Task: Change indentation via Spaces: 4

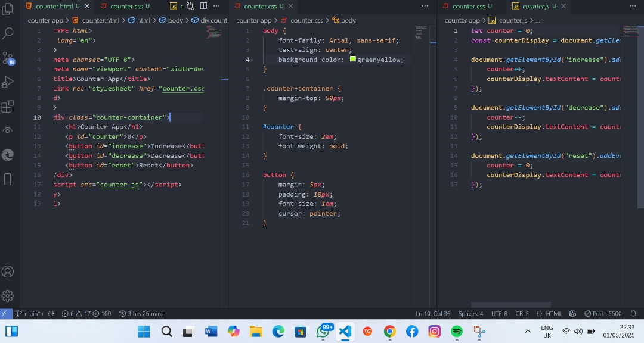Action: 470,313
